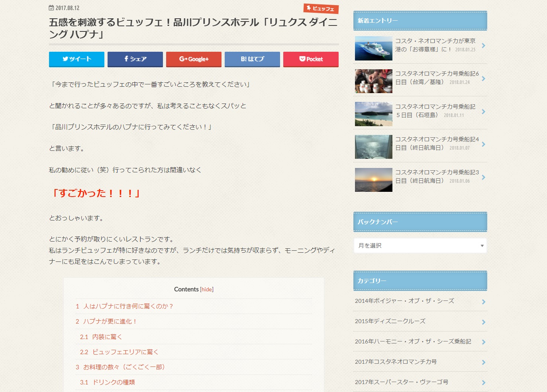This screenshot has height=392, width=547.
Task: Click chevron beside 2015年ディズニークルーズ category
Action: pos(483,322)
